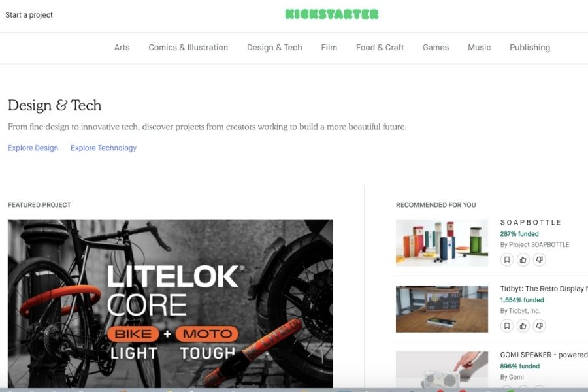Open the LITELOK CORE featured project image
Viewport: 588px width, 392px height.
click(171, 303)
